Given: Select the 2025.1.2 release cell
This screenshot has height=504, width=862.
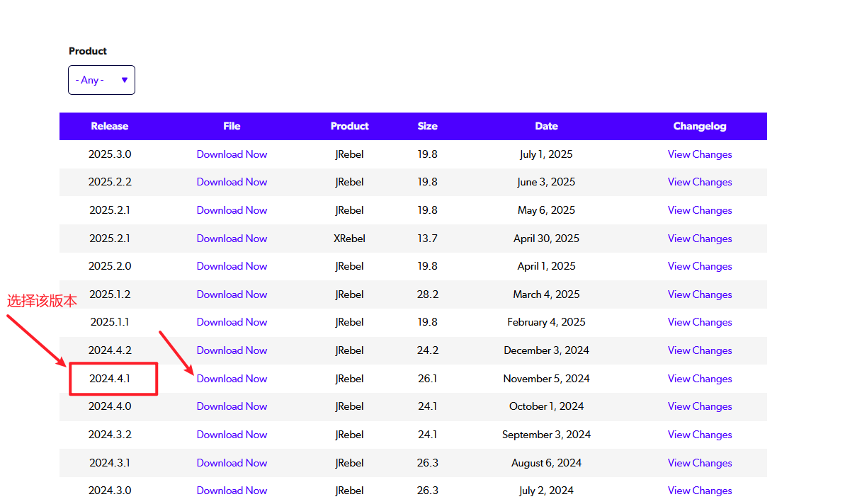Looking at the screenshot, I should (x=110, y=294).
